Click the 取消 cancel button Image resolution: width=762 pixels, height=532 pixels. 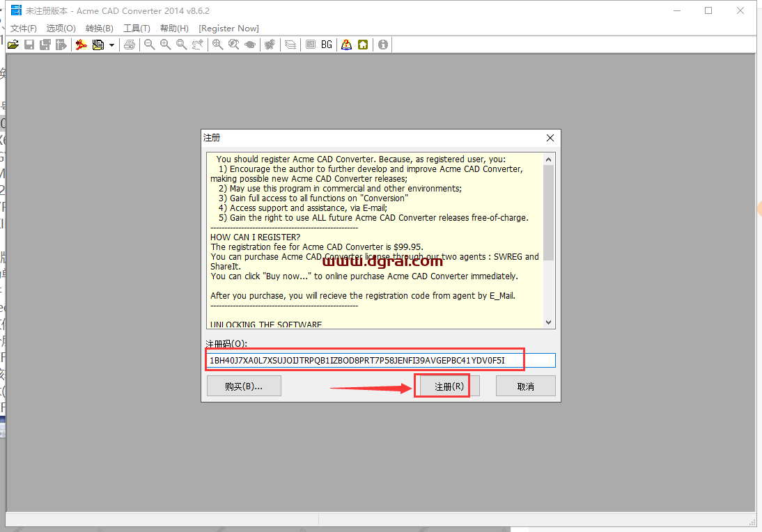point(525,386)
